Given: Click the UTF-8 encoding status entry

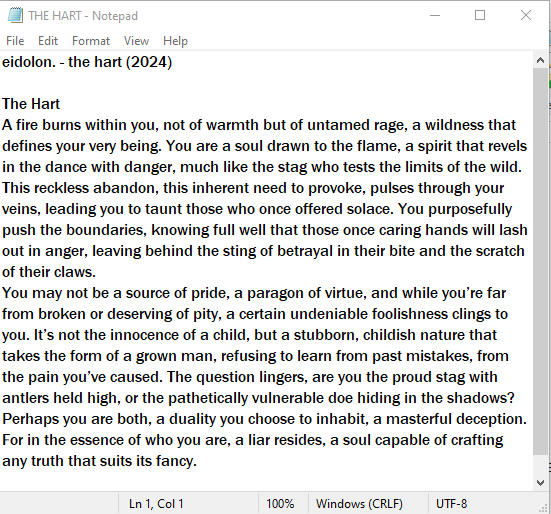Looking at the screenshot, I should [x=452, y=504].
